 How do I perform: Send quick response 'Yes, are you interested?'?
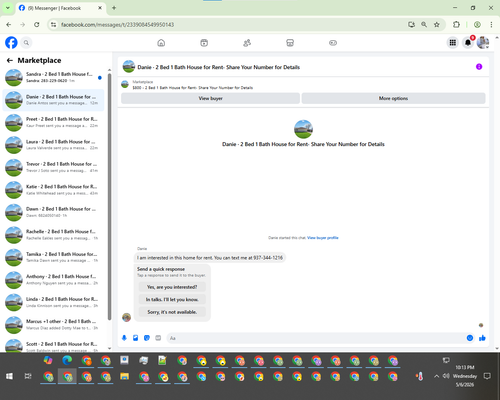tap(172, 287)
